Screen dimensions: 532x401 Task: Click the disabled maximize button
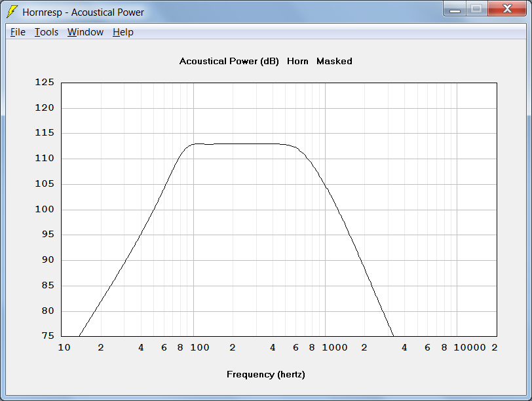(x=477, y=9)
